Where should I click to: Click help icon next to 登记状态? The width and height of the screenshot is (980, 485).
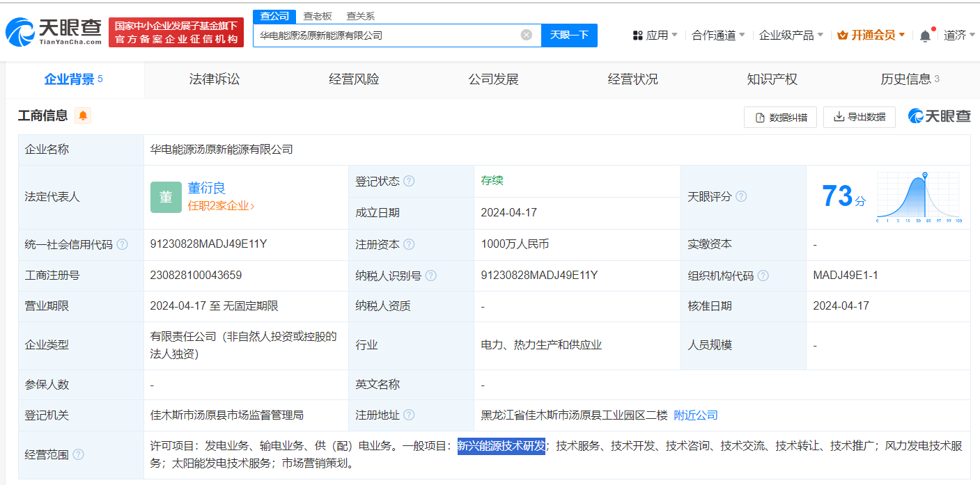point(409,182)
